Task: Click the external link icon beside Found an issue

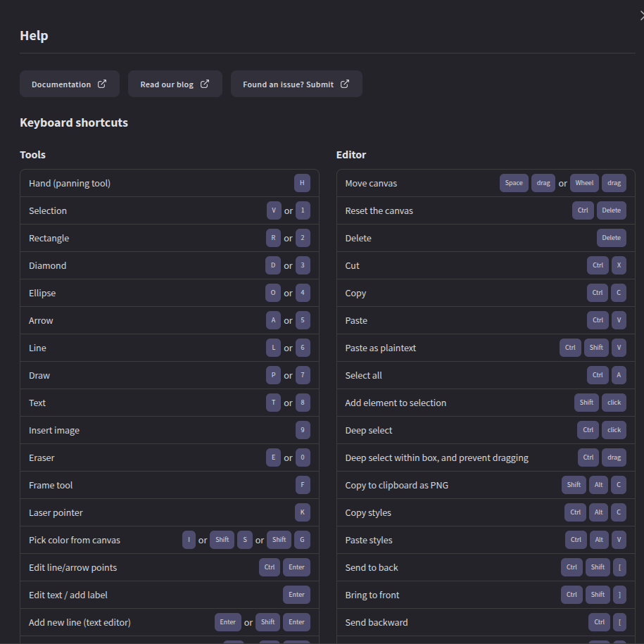Action: (x=345, y=84)
